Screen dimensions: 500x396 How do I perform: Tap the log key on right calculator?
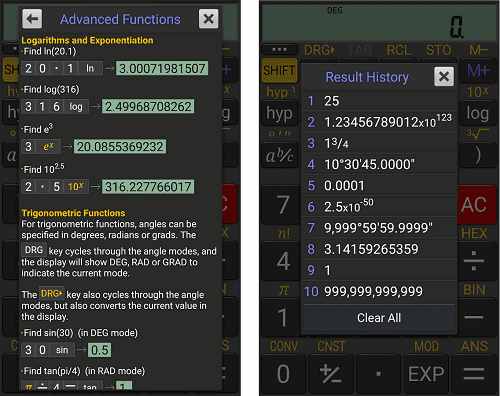(x=478, y=113)
